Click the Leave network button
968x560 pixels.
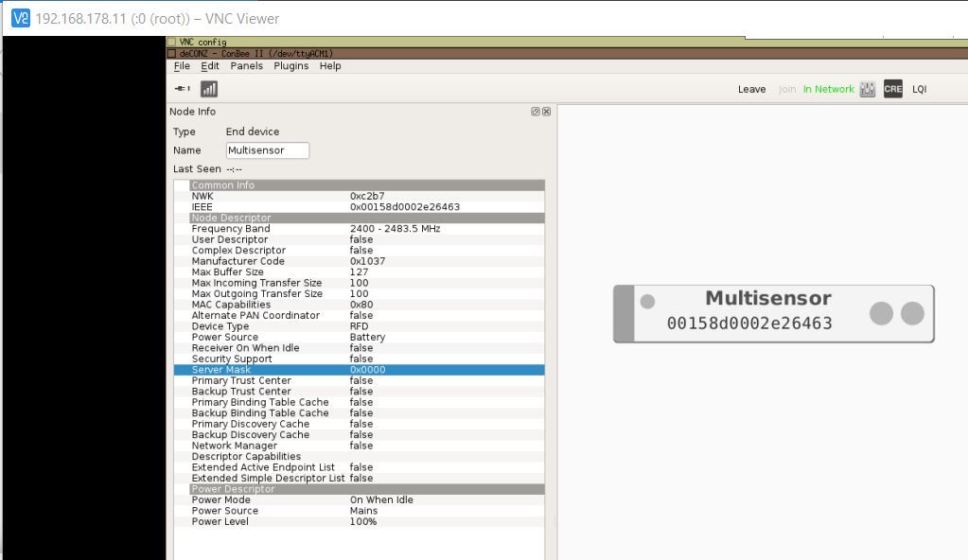click(751, 90)
